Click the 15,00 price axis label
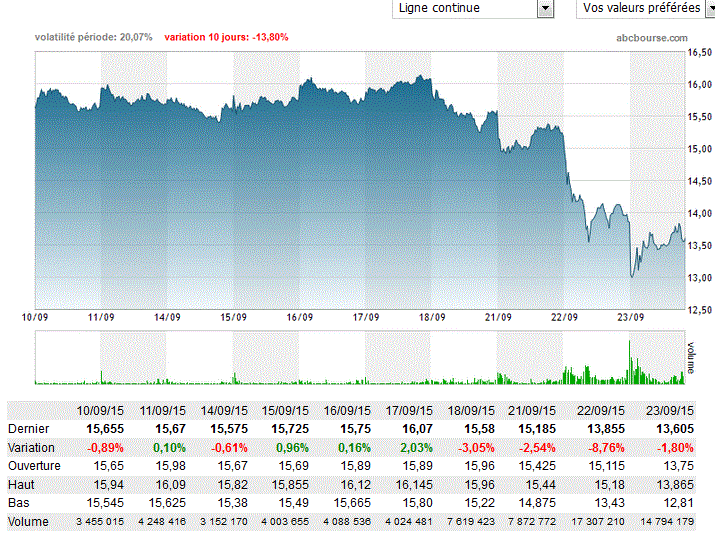The image size is (715, 540). click(700, 149)
